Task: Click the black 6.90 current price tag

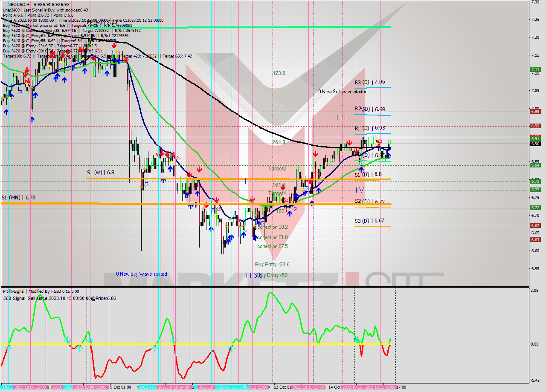Action: (535, 144)
